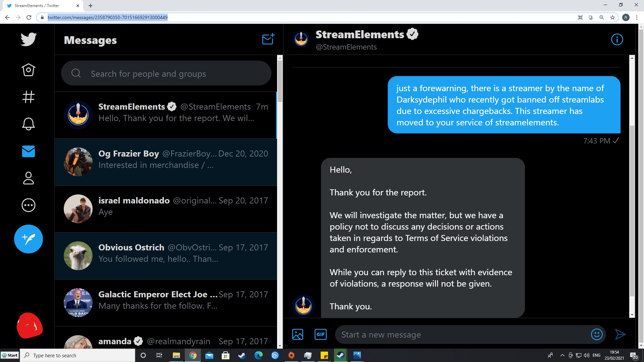Send the message with arrow icon
644x362 pixels.
620,335
